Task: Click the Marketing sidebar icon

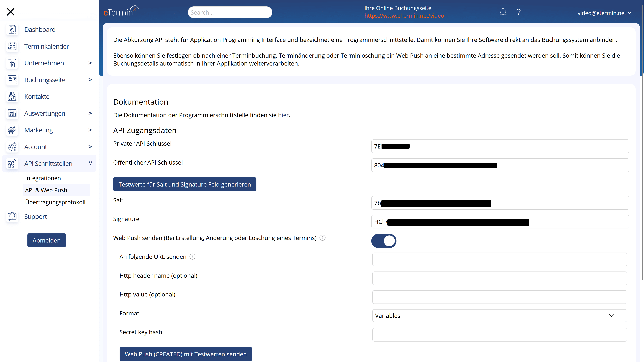Action: 12,130
